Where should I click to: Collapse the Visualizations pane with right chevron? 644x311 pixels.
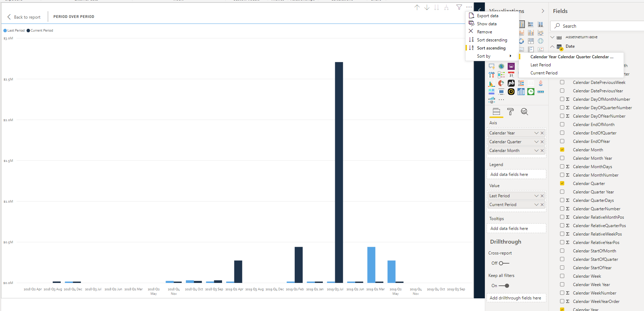point(543,11)
